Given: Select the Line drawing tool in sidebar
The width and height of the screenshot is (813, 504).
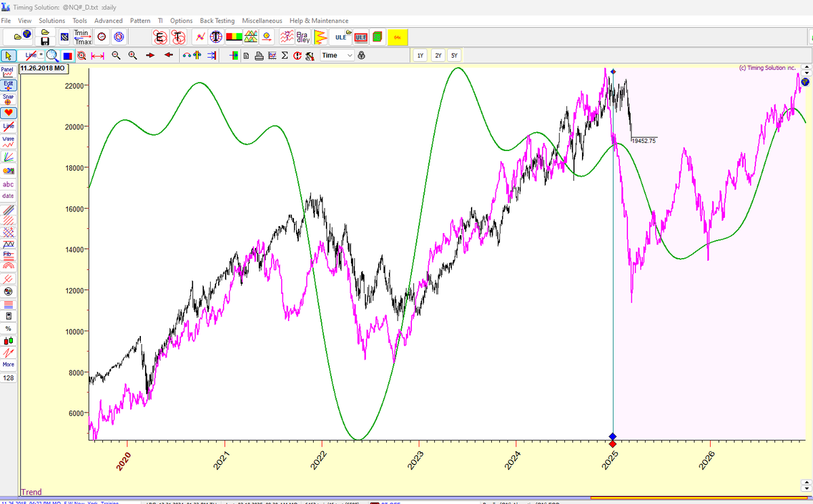Looking at the screenshot, I should 8,126.
